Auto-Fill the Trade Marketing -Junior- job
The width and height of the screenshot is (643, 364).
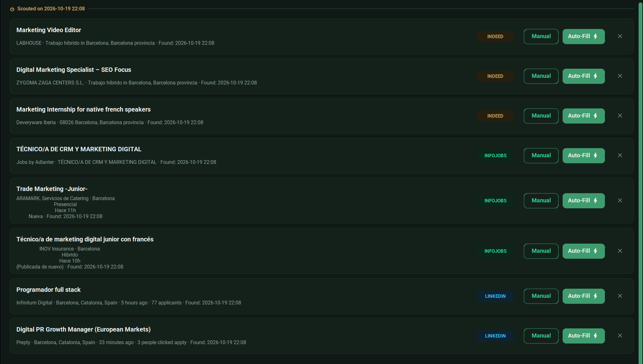[x=583, y=200]
